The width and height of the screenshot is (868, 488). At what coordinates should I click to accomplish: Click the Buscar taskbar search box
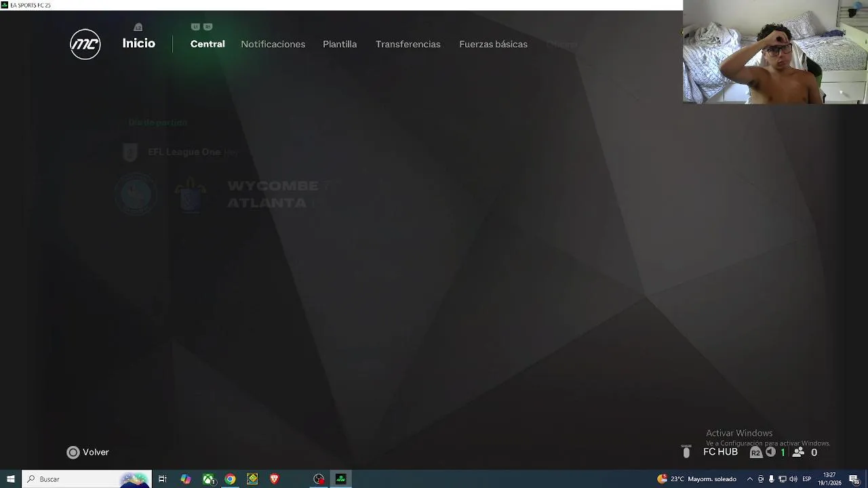click(87, 479)
